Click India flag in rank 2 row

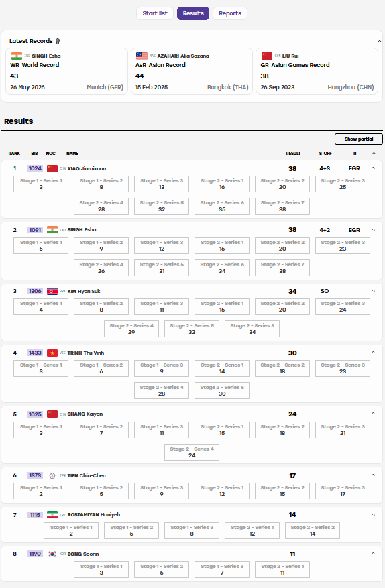pyautogui.click(x=52, y=229)
